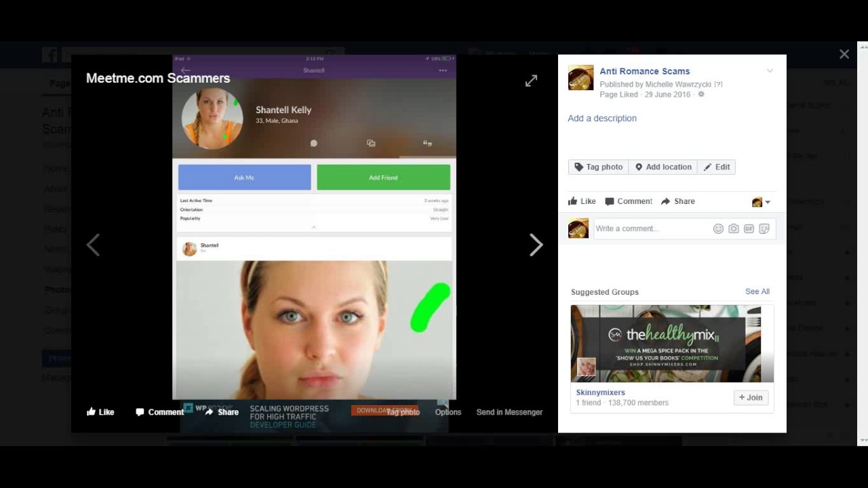This screenshot has height=488, width=868.
Task: Attach a photo via camera icon
Action: 734,229
